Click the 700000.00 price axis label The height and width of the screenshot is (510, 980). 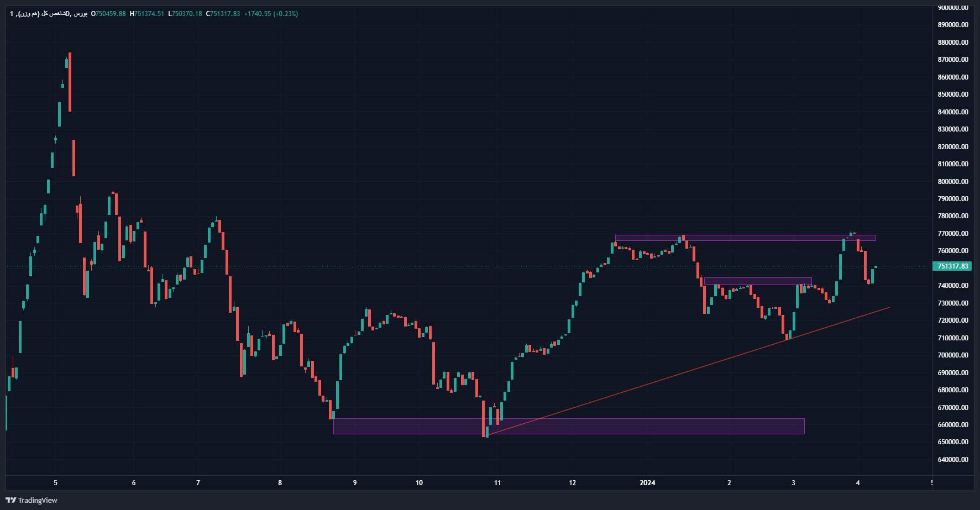pyautogui.click(x=953, y=355)
